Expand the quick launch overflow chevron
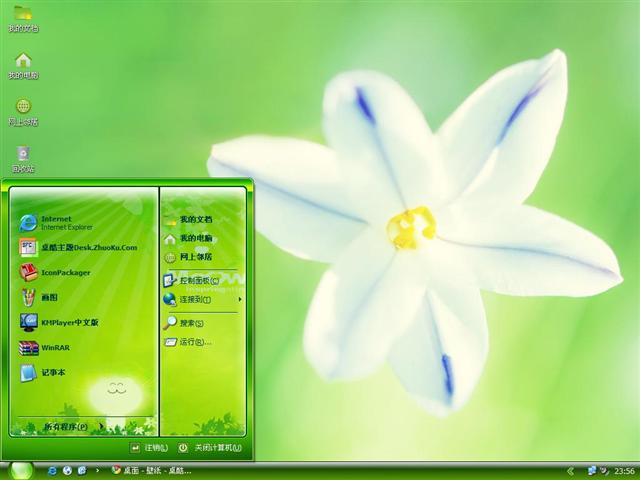The image size is (640, 480). (98, 471)
